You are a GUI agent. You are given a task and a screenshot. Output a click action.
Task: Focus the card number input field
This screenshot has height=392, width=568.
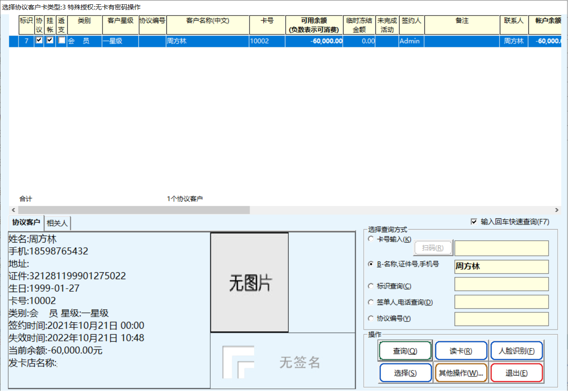point(502,249)
